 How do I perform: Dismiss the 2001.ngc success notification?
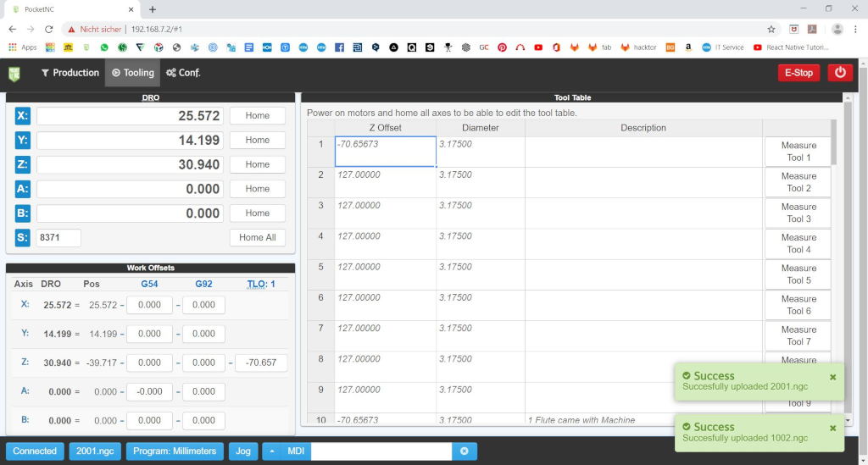click(832, 377)
